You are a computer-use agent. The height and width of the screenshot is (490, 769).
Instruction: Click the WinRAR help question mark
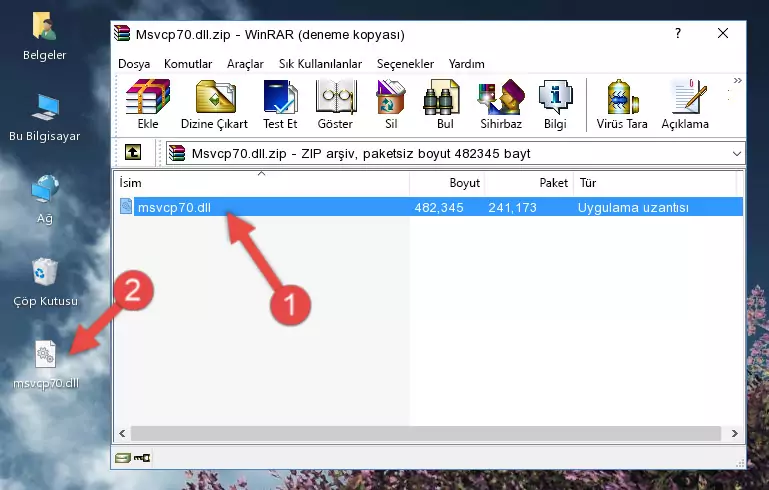[678, 33]
